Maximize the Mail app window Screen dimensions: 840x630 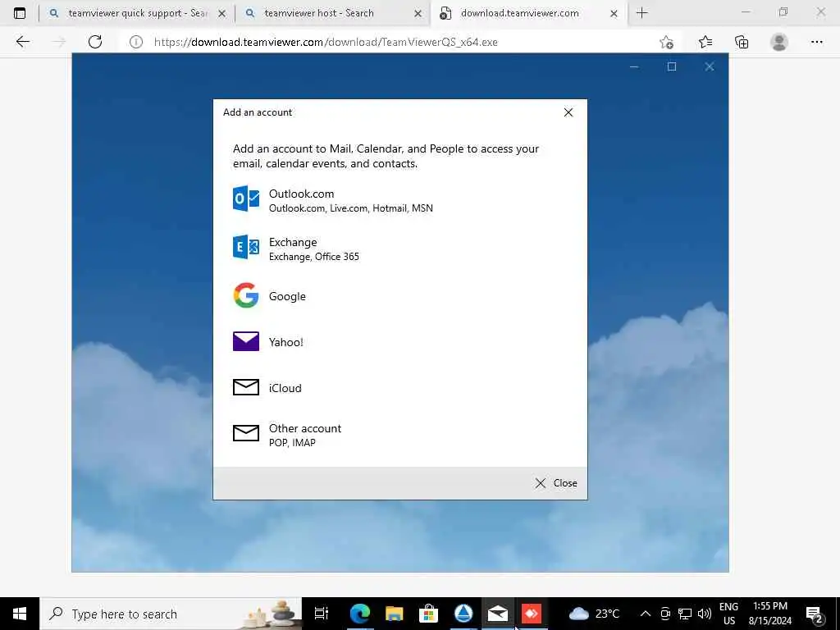(672, 66)
